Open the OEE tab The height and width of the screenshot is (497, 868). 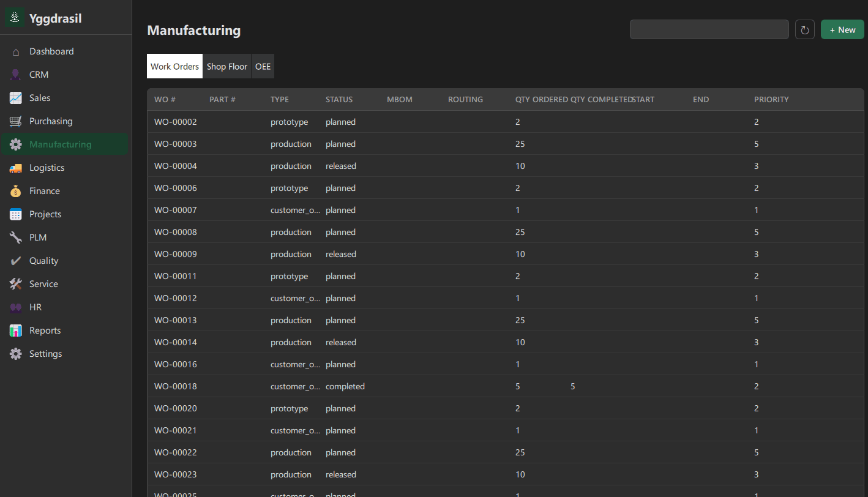[x=263, y=66]
